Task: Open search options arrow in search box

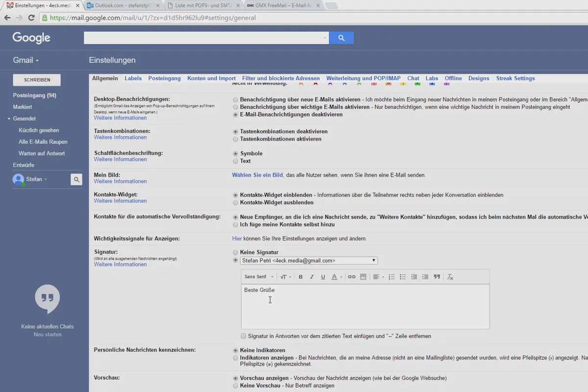Action: pyautogui.click(x=325, y=38)
